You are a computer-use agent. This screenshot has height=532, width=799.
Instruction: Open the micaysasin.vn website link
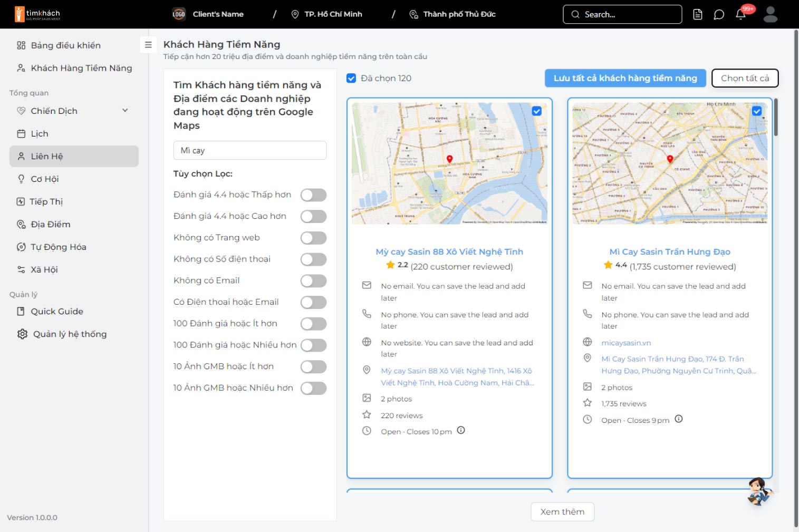coord(626,342)
